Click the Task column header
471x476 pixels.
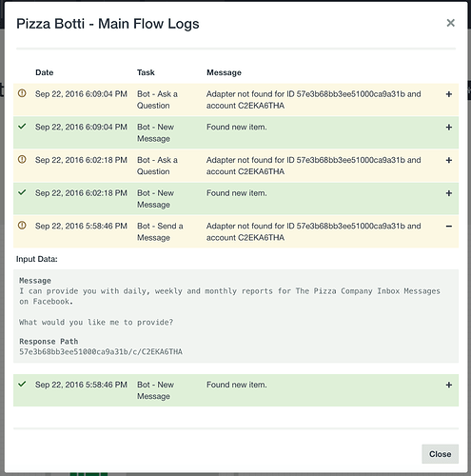tap(146, 72)
